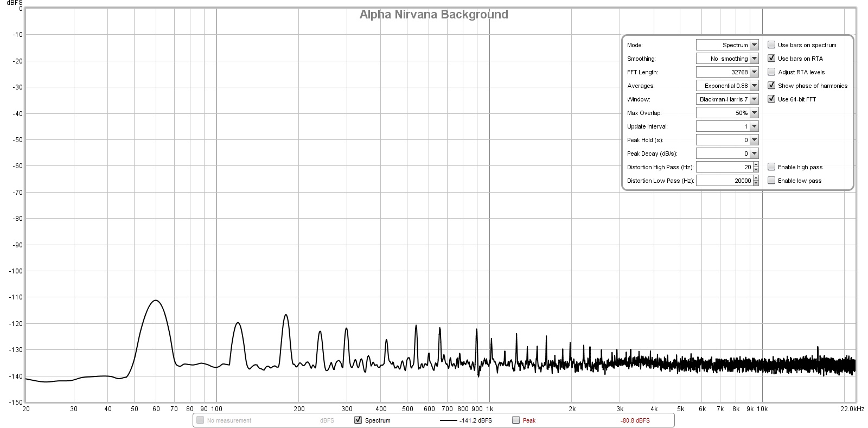Screen dimensions: 868x428
Task: Open the Smoothing dropdown
Action: 727,59
